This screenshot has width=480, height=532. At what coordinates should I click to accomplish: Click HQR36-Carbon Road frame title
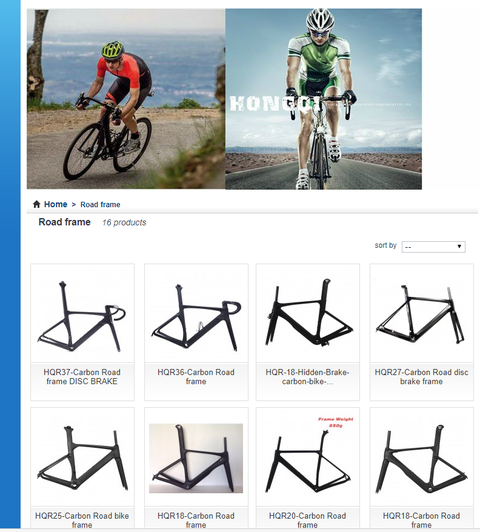(196, 377)
